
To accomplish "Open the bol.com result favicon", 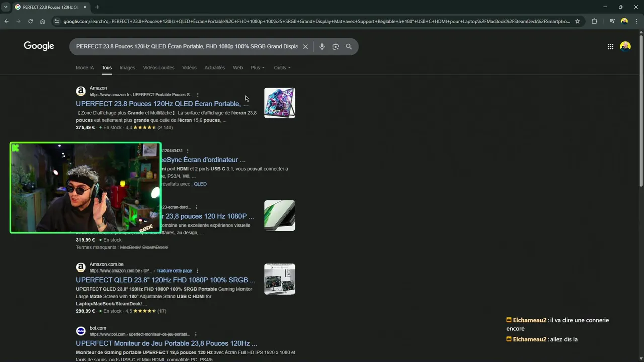I will click(80, 331).
